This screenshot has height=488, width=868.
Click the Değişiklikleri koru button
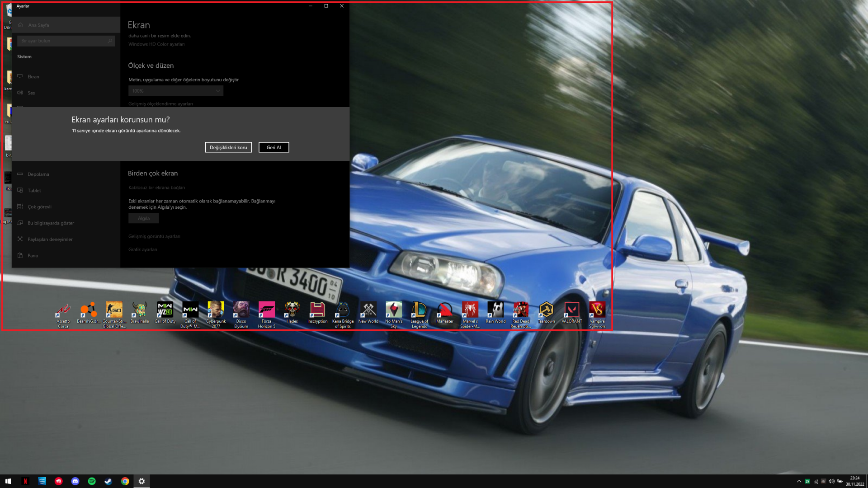coord(228,147)
